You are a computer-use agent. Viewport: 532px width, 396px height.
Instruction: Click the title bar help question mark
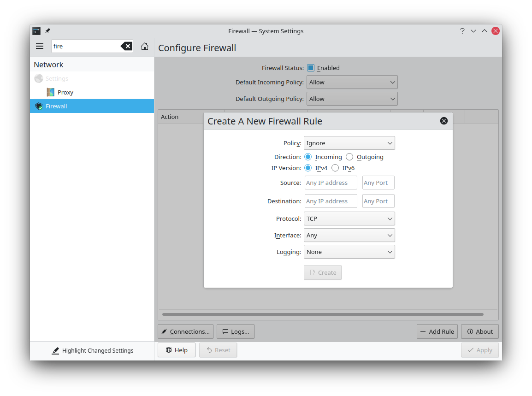[x=462, y=31]
